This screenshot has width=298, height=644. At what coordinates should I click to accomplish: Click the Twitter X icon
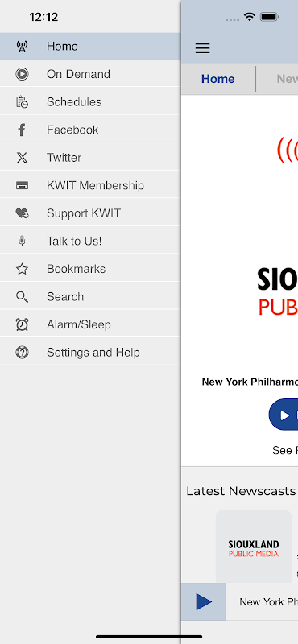[22, 158]
